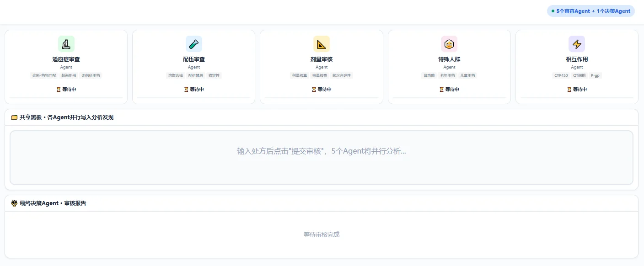This screenshot has height=266, width=644.
Task: Click the 极量核查 tag
Action: tap(320, 75)
